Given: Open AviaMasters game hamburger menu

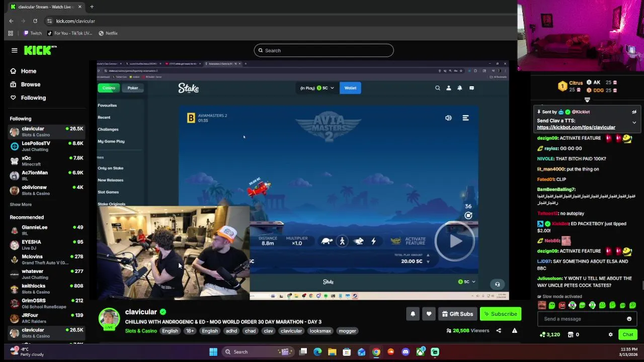Looking at the screenshot, I should tap(465, 118).
